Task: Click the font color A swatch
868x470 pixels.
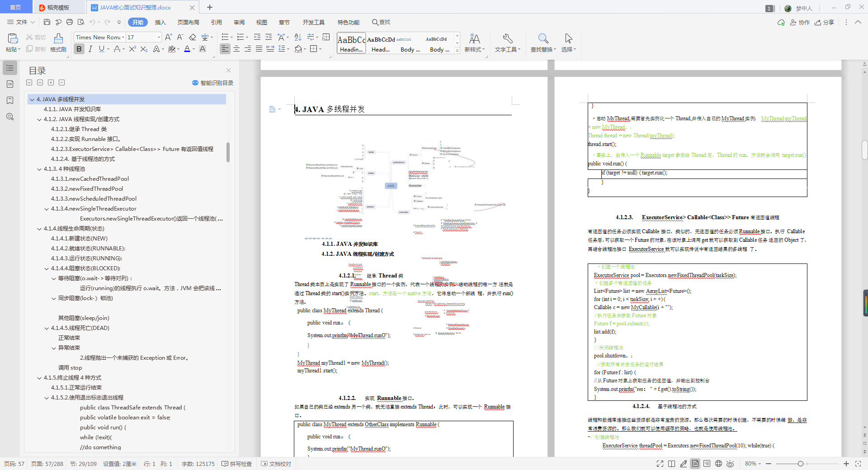Action: [x=187, y=49]
